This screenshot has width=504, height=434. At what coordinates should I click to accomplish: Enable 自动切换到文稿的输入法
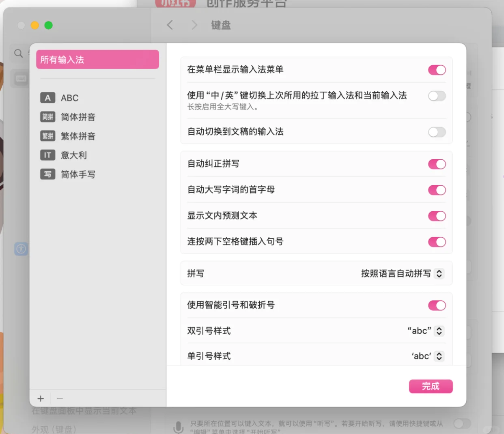pos(437,132)
